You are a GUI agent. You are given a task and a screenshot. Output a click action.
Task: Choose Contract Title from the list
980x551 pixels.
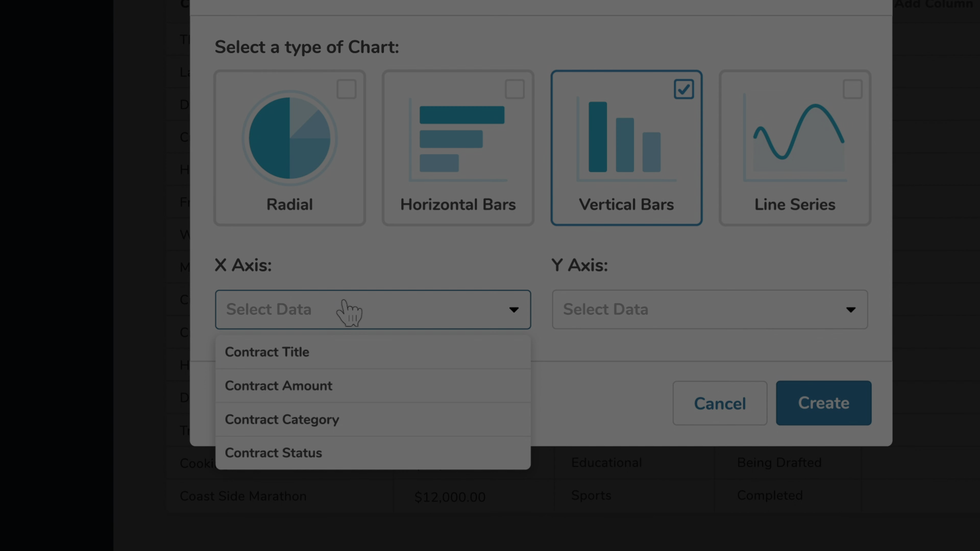[x=267, y=352]
